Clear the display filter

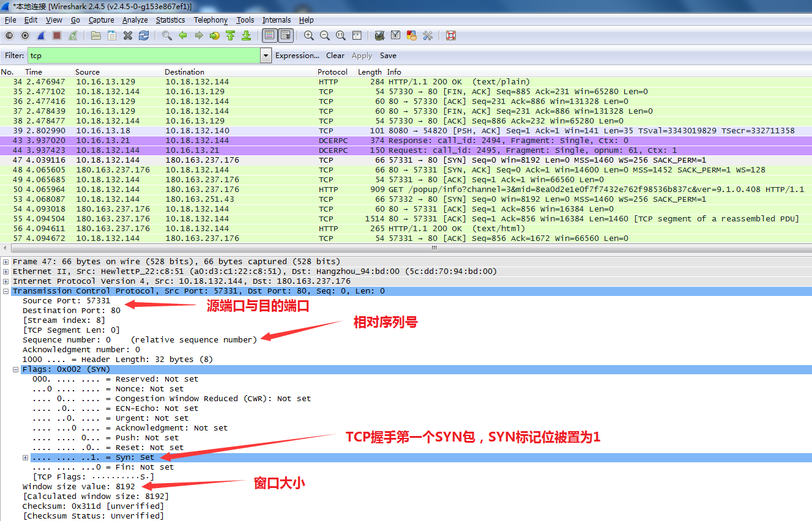pos(335,56)
